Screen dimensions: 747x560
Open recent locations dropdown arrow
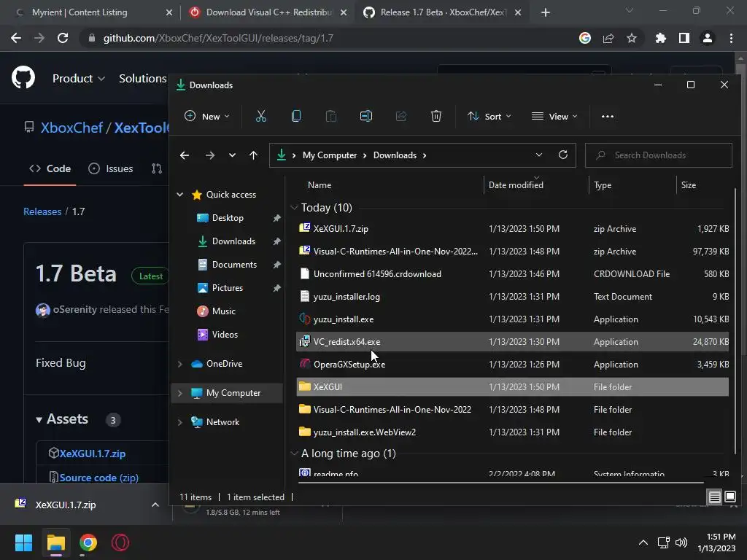[232, 155]
